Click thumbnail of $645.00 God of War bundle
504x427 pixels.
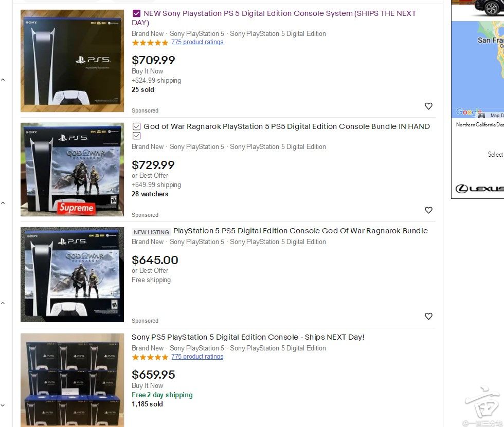tap(72, 274)
